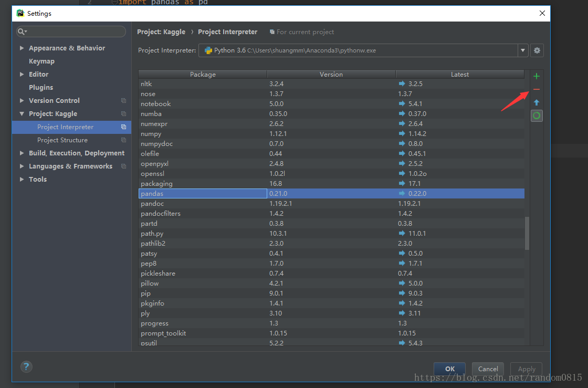Expand the Build, Execution, Deployment section
The height and width of the screenshot is (388, 588).
tap(22, 153)
